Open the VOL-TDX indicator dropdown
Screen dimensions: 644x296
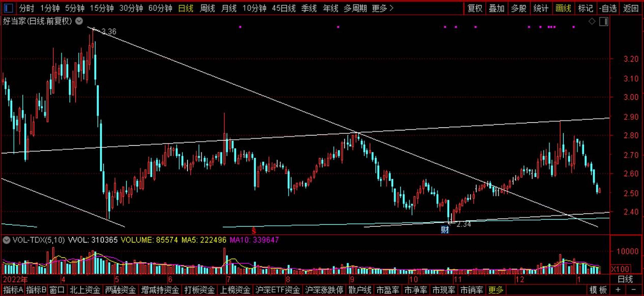6,240
